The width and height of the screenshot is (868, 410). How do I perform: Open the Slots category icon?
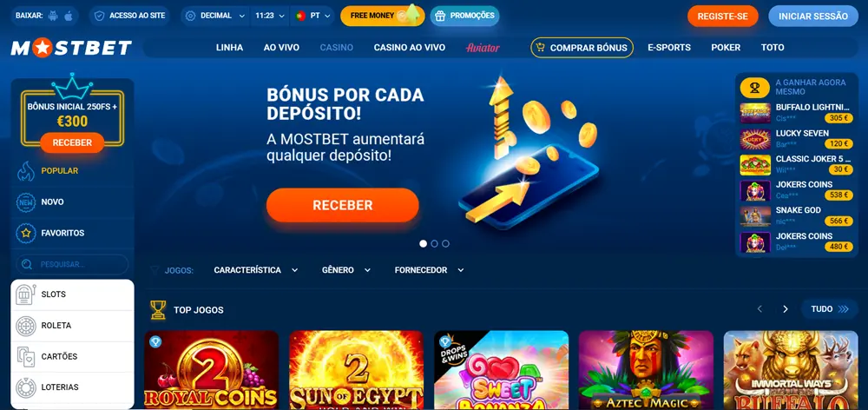point(26,294)
